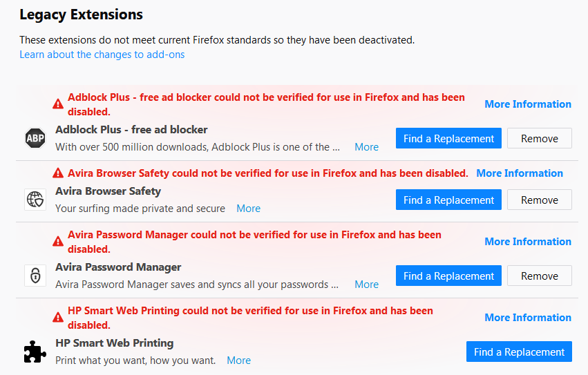Open More Information for HP Smart Web Printing

tap(528, 318)
